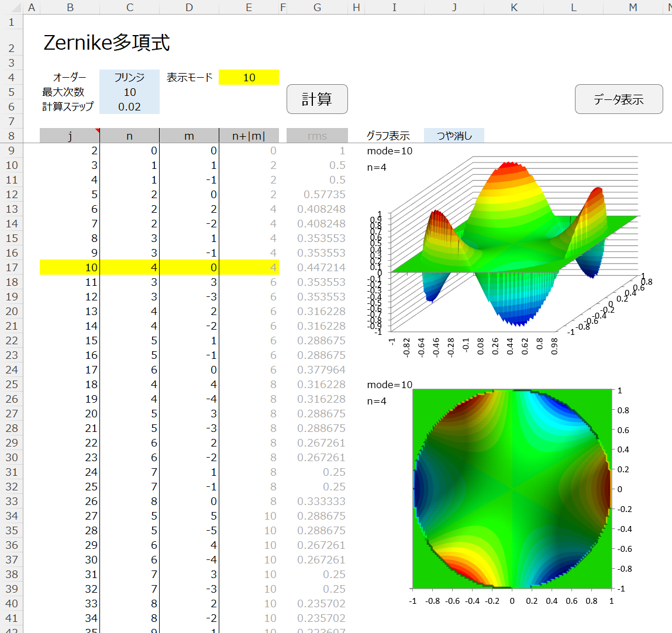Click the グラフ表示 label cell
This screenshot has width=672, height=633.
coord(388,136)
